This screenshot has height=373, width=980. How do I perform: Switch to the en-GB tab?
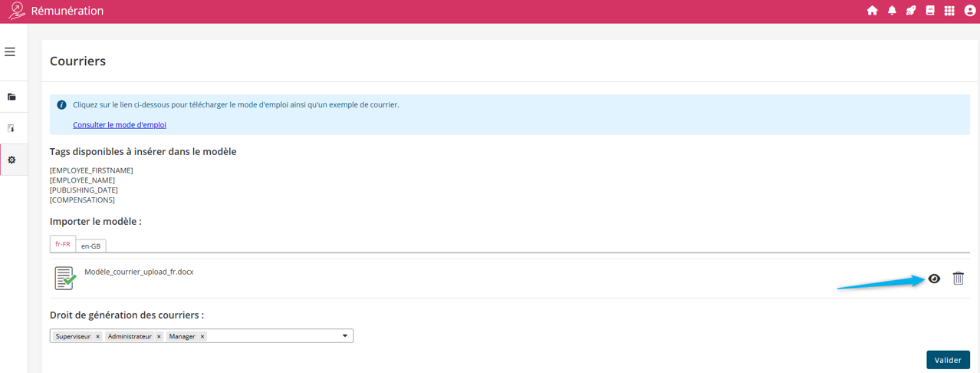coord(90,246)
